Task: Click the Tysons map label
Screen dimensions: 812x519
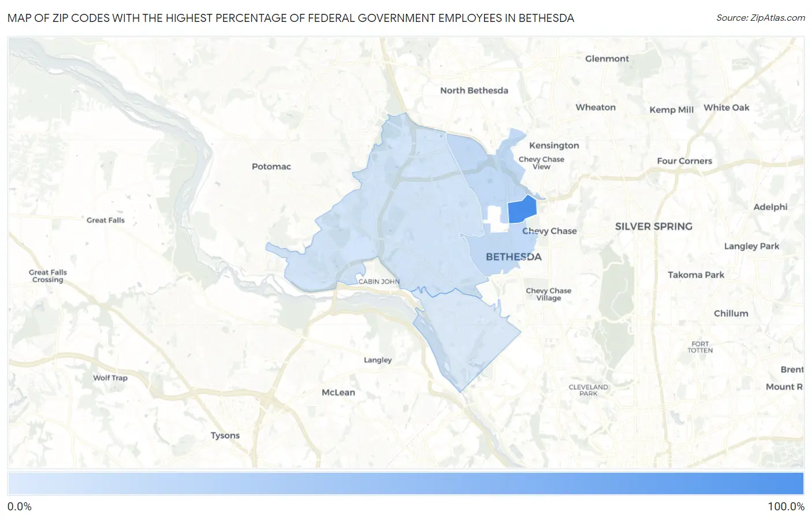Action: (225, 435)
